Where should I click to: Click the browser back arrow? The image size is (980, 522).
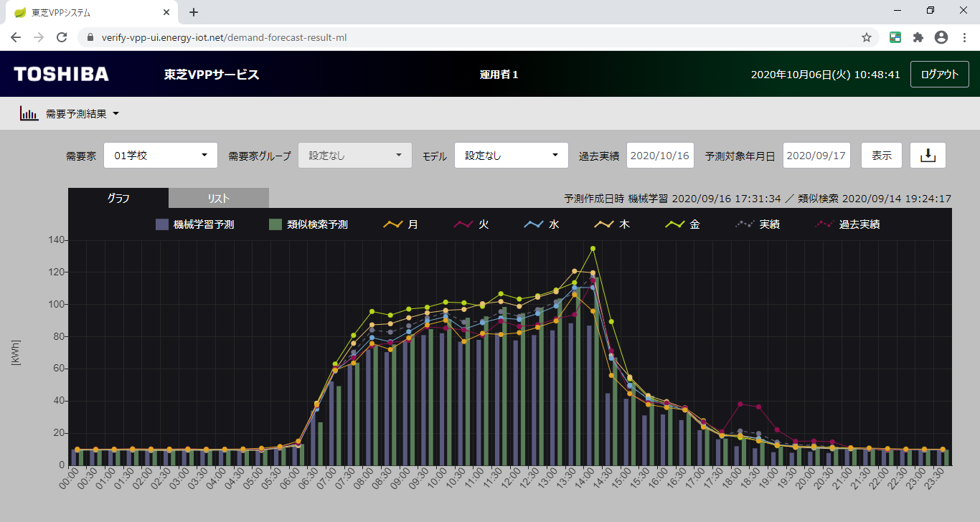16,37
